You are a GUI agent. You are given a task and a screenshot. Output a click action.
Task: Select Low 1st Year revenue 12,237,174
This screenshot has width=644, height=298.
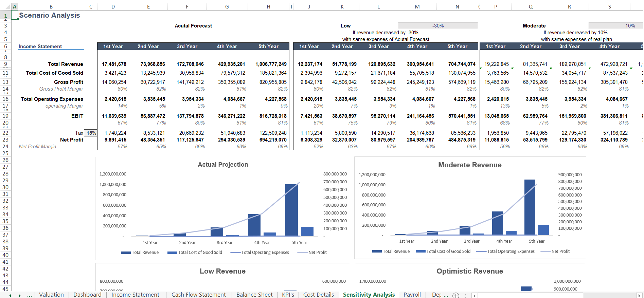(x=310, y=64)
